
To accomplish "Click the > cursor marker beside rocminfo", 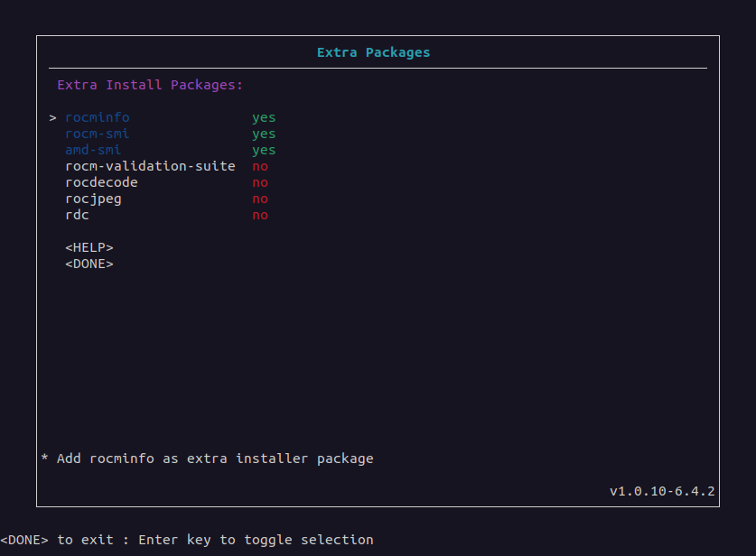I will (52, 118).
